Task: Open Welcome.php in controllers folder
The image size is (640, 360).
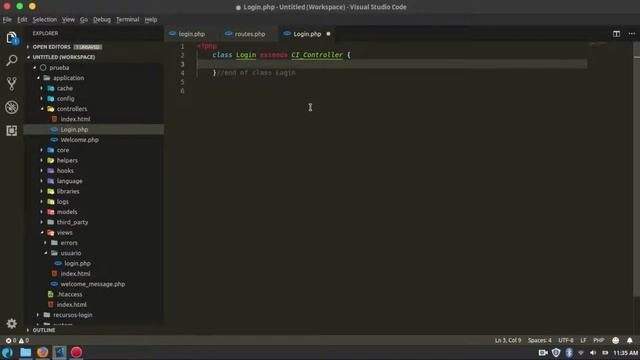Action: (94, 140)
